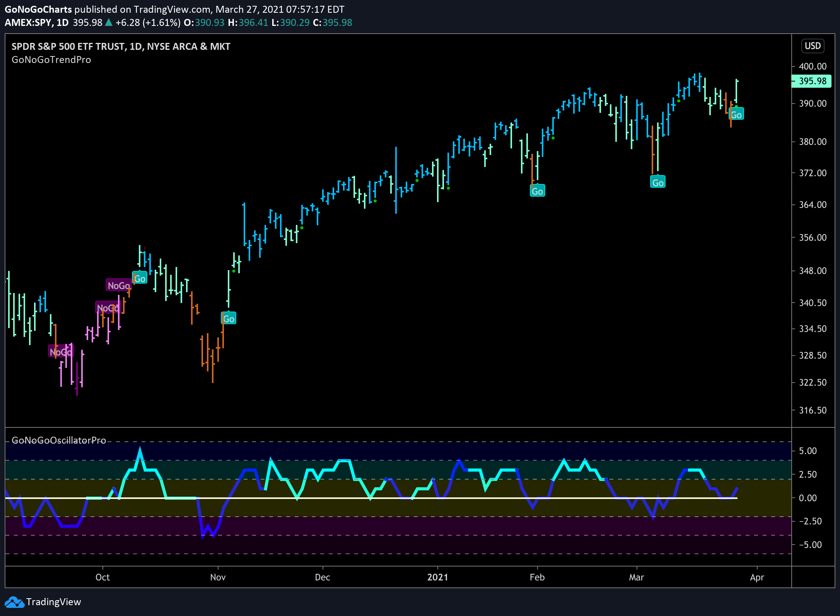Click the L:390.29 low value in header
The image size is (840, 616).
tap(290, 23)
